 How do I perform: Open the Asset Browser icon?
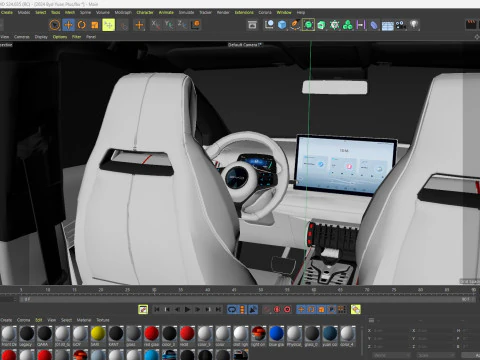point(253,25)
